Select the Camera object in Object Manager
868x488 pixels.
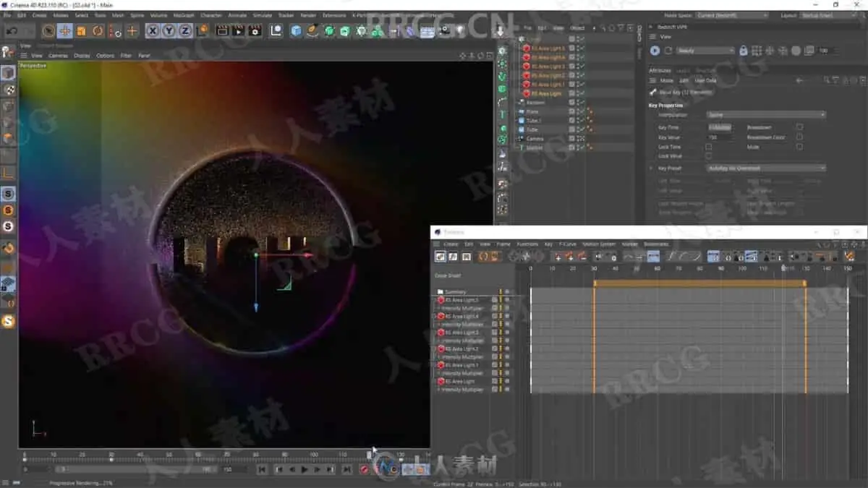(535, 139)
